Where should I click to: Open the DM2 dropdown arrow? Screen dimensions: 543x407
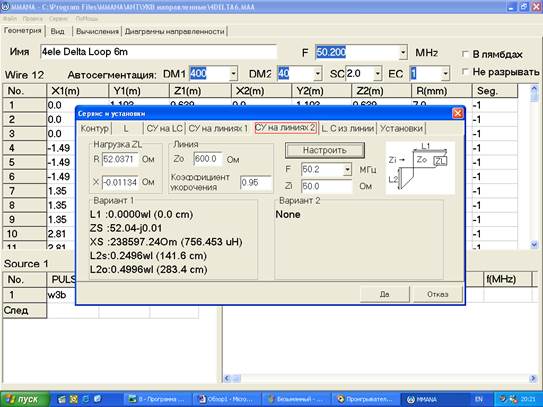tap(317, 73)
